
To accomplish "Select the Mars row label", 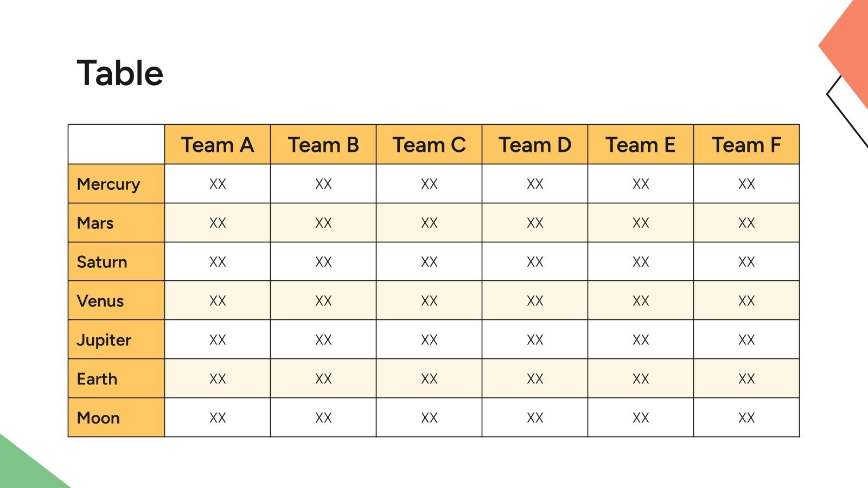I will point(95,223).
